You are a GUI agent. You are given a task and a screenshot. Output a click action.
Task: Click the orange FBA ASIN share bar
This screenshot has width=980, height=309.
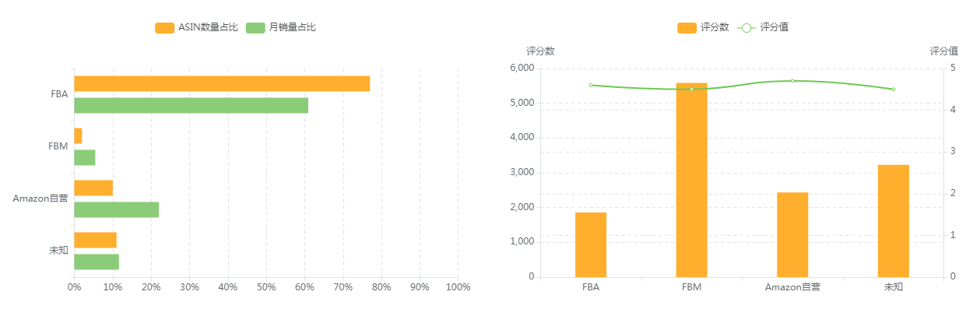point(222,84)
